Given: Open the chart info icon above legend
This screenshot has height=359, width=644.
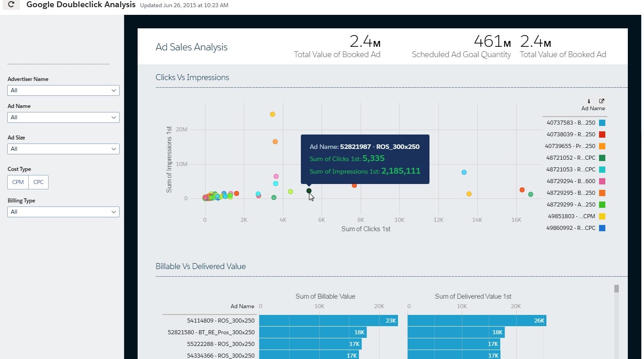Looking at the screenshot, I should [589, 101].
